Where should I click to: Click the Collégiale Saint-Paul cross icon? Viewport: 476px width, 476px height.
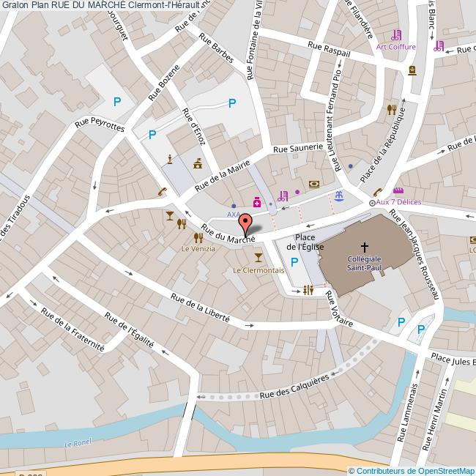[x=365, y=248]
